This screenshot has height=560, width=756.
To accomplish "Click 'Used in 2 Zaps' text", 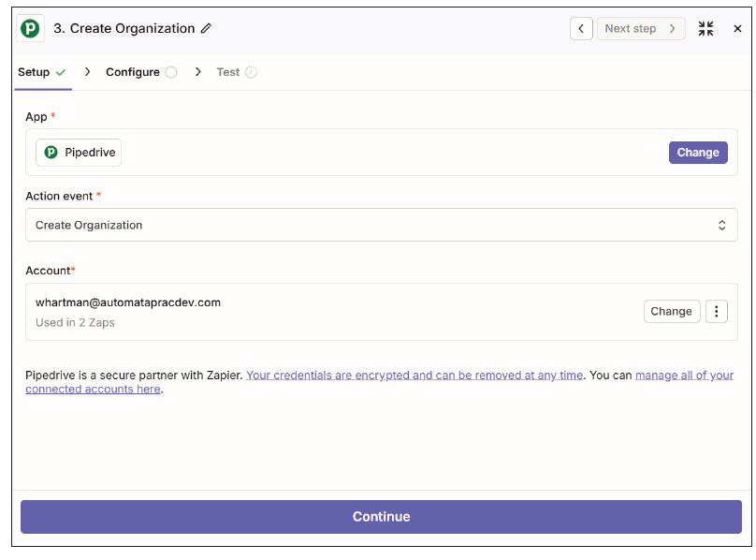I will 75,322.
